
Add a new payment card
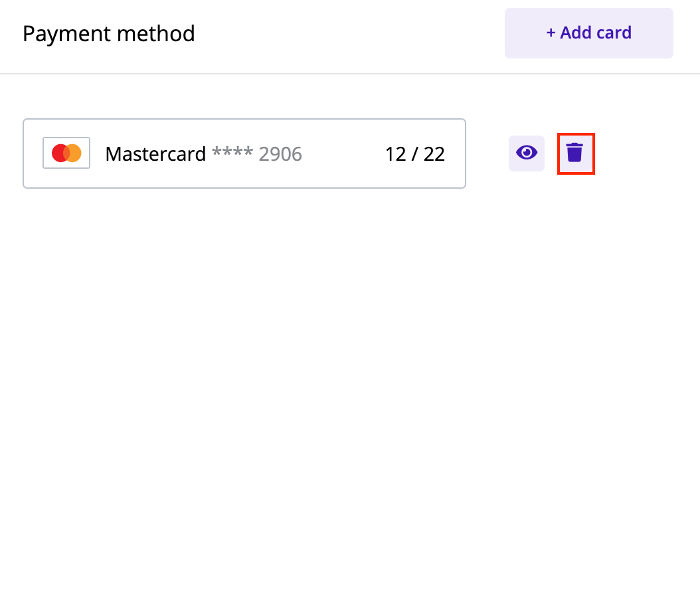click(589, 33)
